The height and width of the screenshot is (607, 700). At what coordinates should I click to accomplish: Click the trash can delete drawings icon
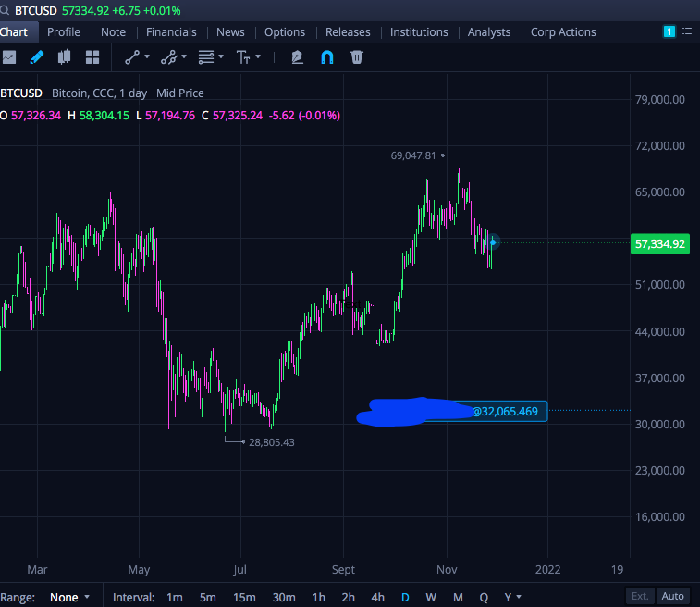(357, 57)
